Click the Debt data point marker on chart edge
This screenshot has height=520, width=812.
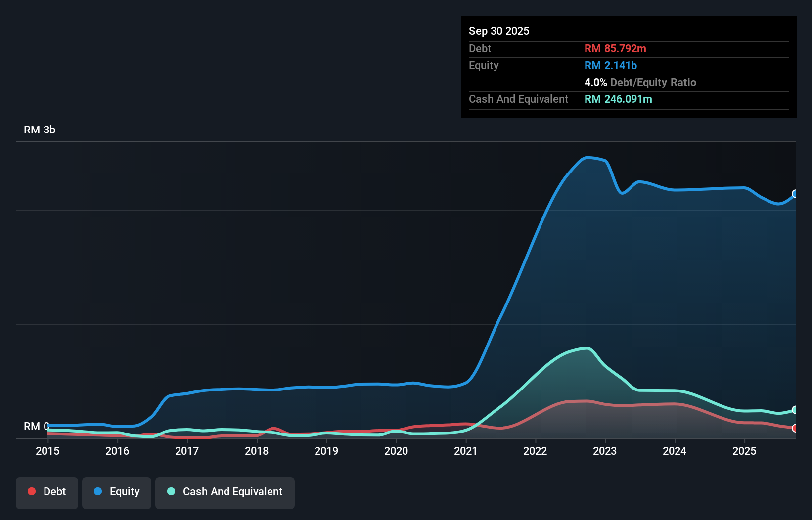795,428
